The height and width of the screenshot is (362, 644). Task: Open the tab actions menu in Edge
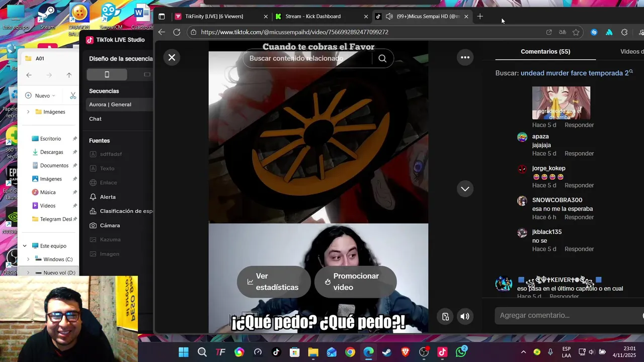pyautogui.click(x=162, y=17)
